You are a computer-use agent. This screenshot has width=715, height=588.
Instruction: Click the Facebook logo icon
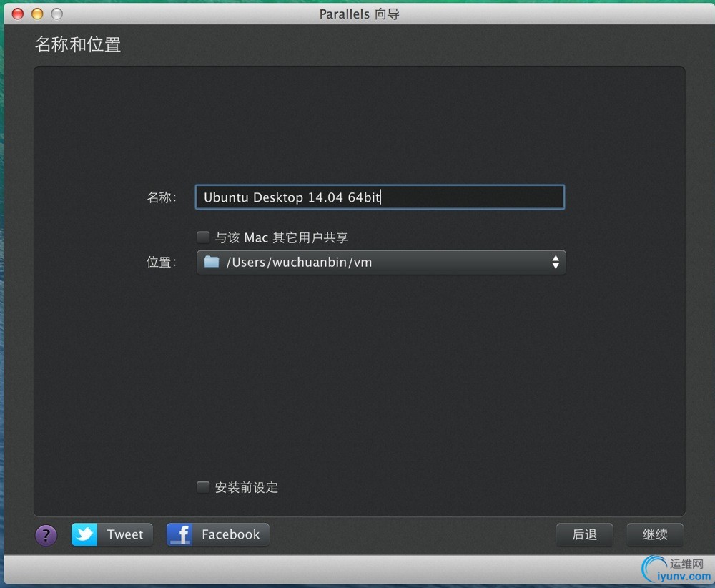coord(179,534)
